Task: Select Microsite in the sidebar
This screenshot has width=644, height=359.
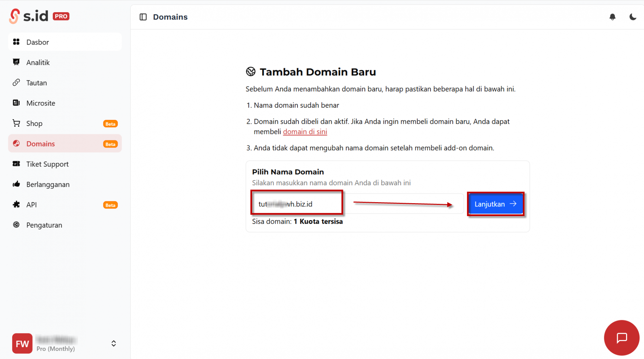Action: click(41, 103)
